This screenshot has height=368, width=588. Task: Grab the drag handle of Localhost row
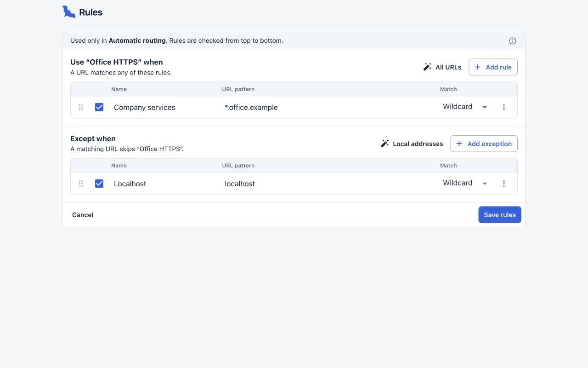81,184
